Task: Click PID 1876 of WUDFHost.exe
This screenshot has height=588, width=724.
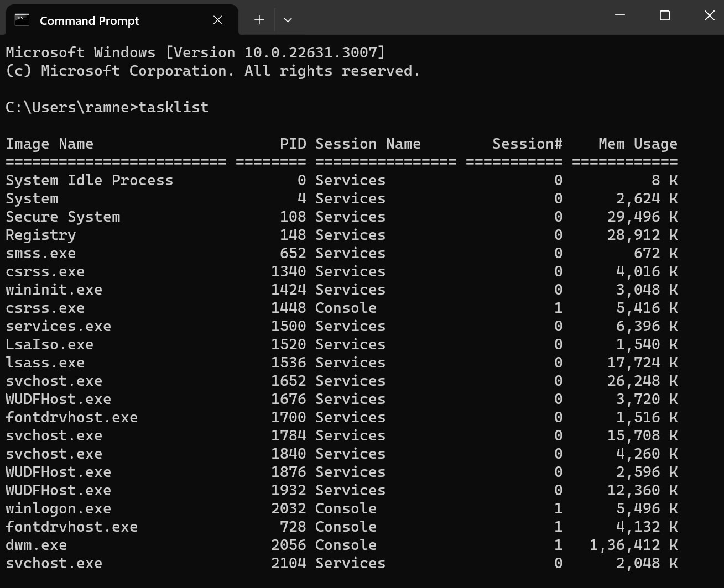Action: click(289, 472)
